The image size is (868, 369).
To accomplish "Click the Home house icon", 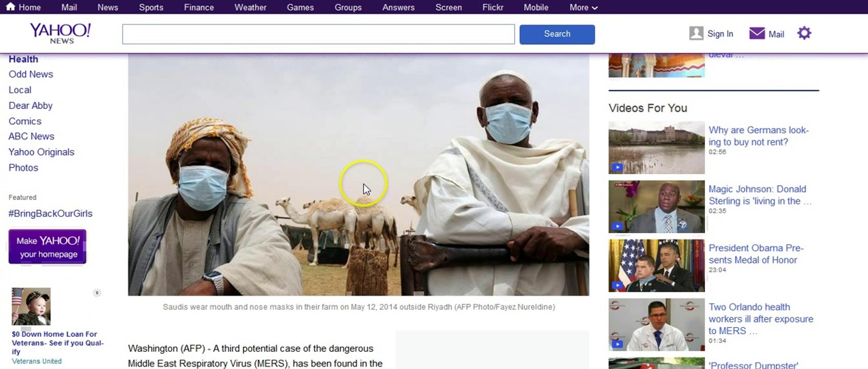I will 10,7.
